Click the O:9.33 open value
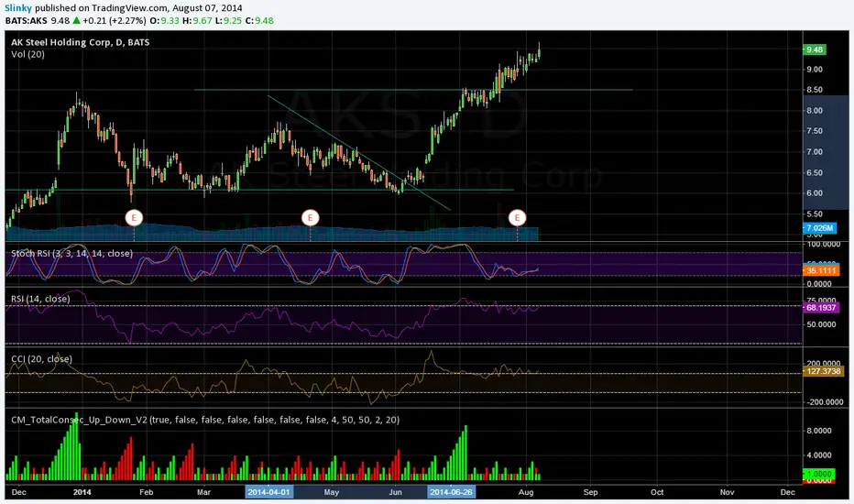The height and width of the screenshot is (504, 854). (x=165, y=21)
